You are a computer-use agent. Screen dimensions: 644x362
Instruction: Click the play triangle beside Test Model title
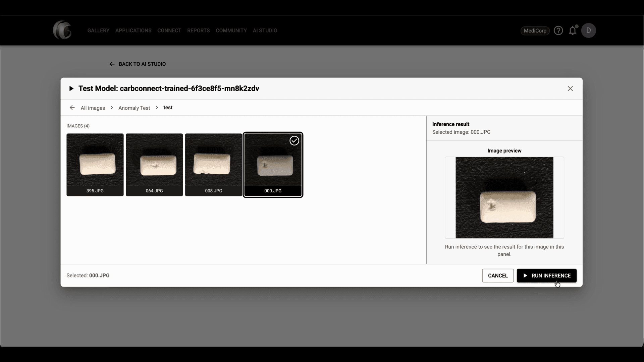click(71, 88)
